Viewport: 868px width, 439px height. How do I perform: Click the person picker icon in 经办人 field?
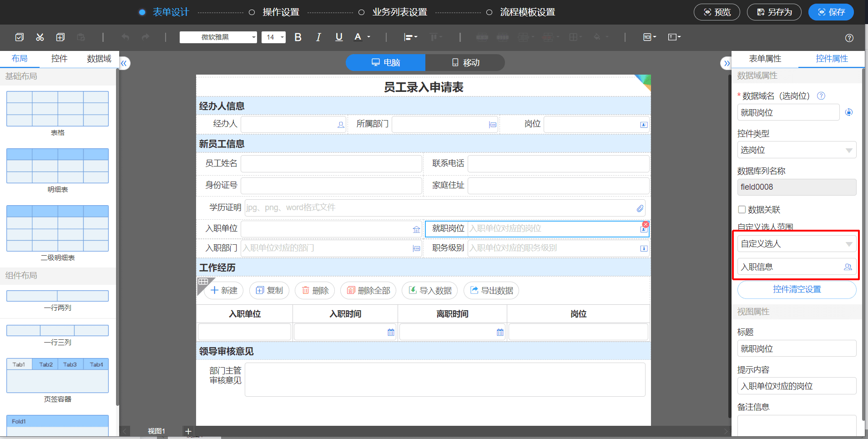pos(341,125)
